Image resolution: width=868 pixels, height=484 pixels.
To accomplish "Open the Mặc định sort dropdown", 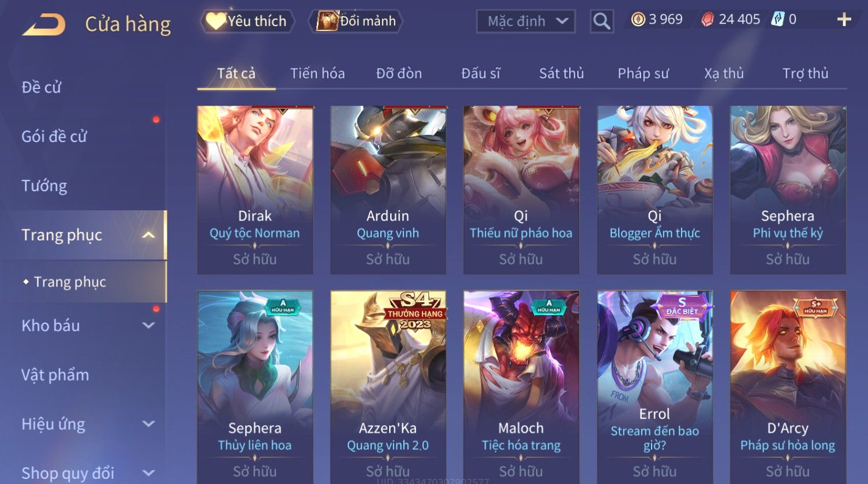I will point(526,21).
